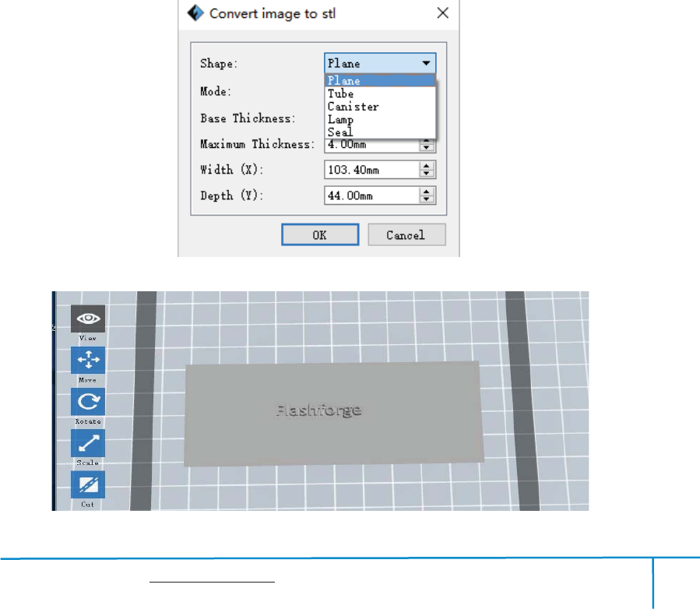
Task: Click the Maximum Thickness: label
Action: coord(257,144)
